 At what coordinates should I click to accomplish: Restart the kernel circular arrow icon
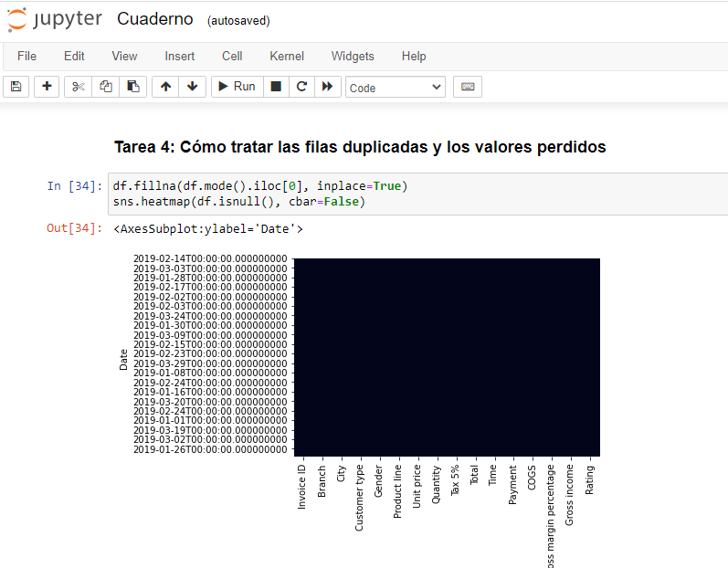[301, 87]
